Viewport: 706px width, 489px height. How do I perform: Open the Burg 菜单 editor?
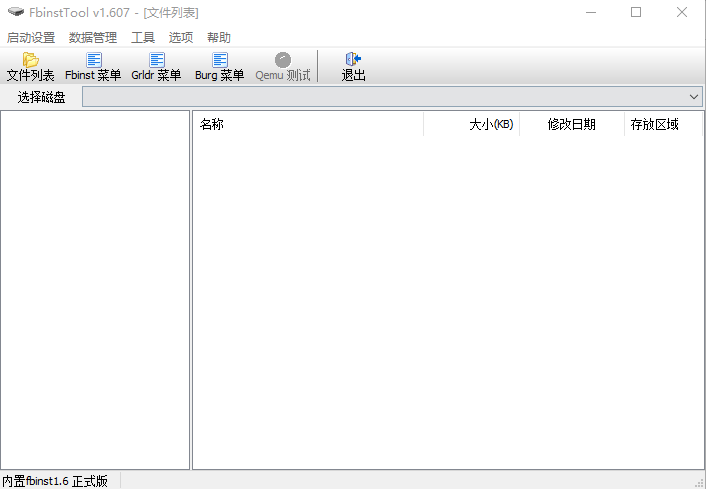click(x=220, y=67)
